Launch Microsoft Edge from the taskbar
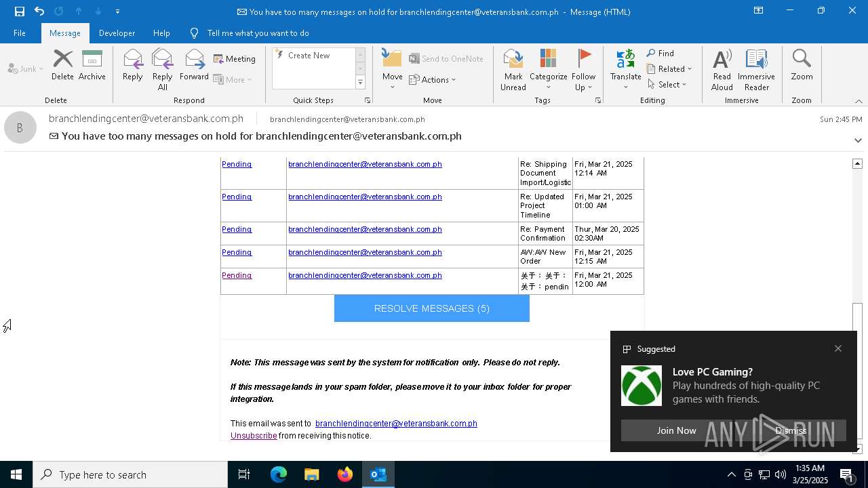Screen dimensions: 868x488 pos(279,474)
